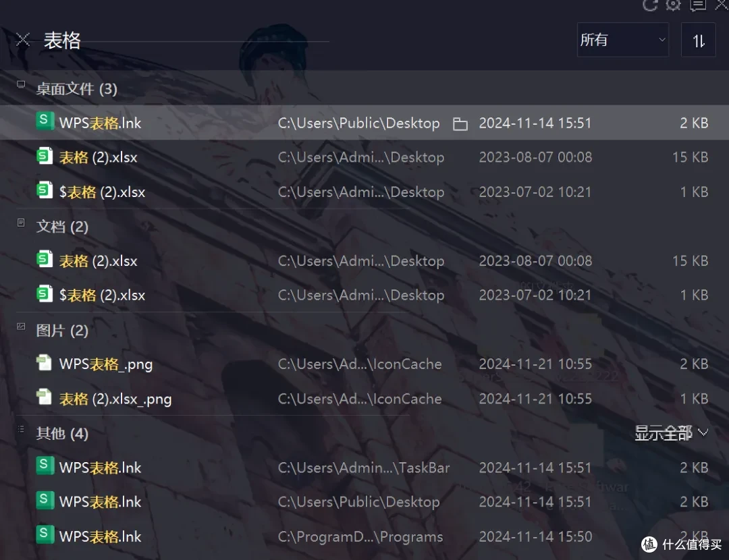The image size is (729, 560).
Task: Click path C:\Users\Public\Desktop in highlighted row
Action: coord(358,123)
